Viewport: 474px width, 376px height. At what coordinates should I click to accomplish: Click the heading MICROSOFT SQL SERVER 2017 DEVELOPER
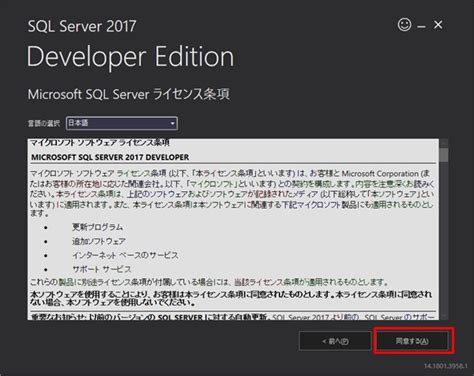(x=110, y=157)
